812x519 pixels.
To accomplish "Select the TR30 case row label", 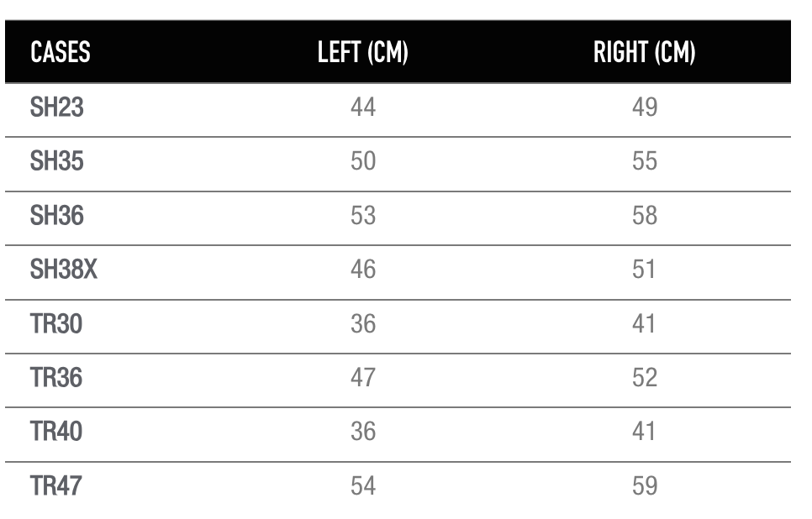I will coord(56,324).
